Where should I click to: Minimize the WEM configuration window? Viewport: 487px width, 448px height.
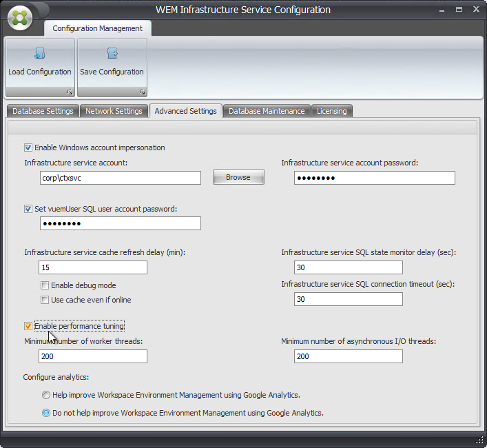click(x=442, y=10)
